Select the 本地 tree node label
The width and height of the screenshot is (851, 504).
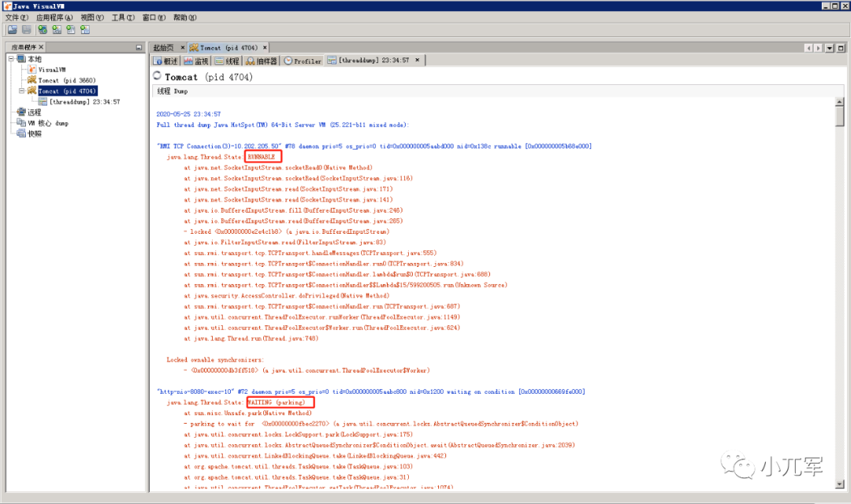pyautogui.click(x=34, y=58)
